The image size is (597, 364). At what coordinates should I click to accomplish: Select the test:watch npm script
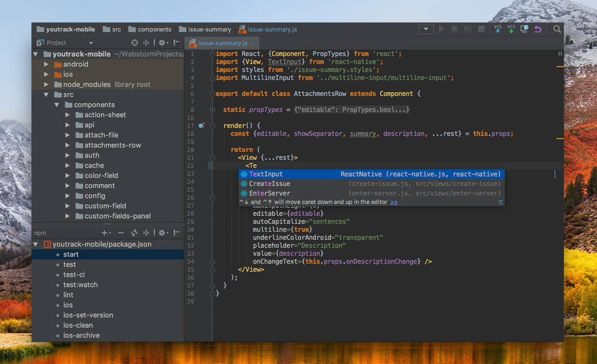80,285
